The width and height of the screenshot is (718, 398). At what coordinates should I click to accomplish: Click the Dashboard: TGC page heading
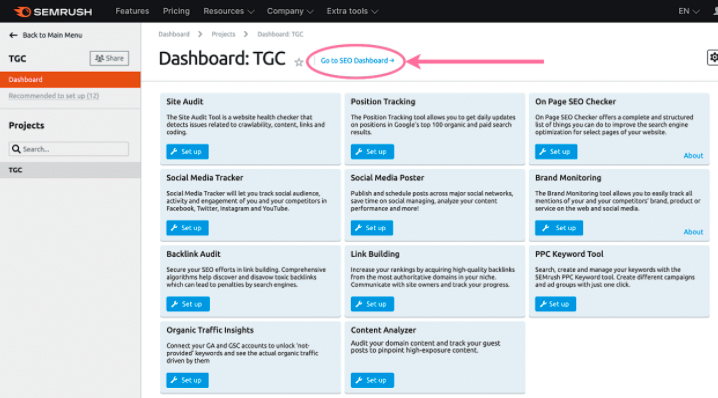[222, 59]
